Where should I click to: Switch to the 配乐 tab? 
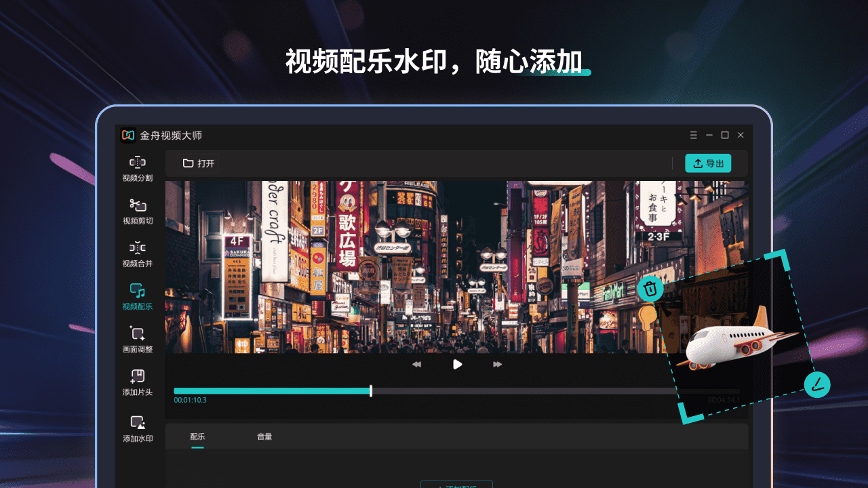(197, 436)
